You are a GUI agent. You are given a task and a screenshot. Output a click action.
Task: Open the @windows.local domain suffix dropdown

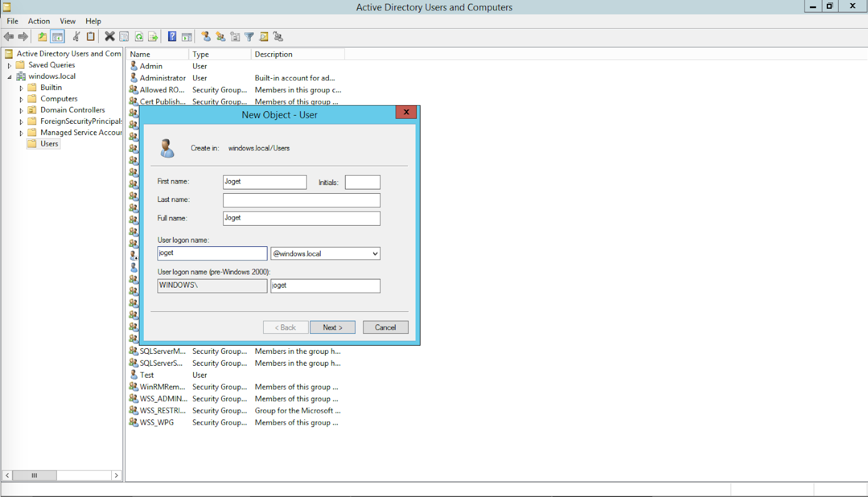point(375,253)
